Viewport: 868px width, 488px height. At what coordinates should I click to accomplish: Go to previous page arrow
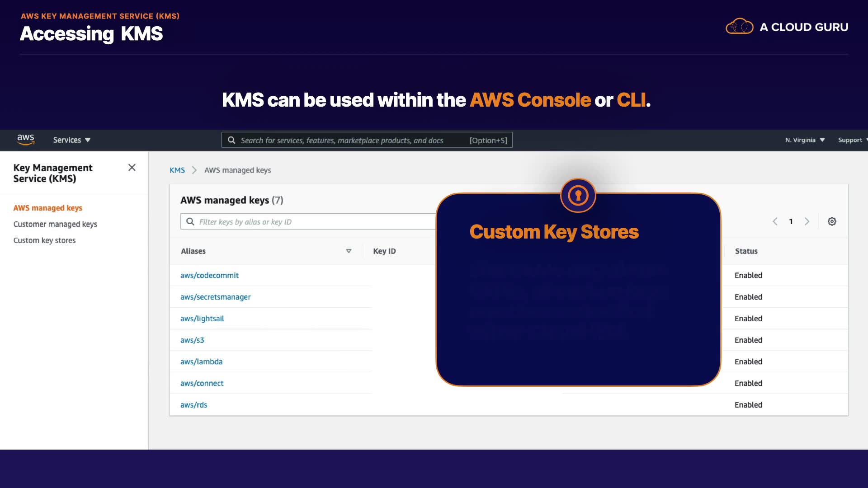pos(775,221)
